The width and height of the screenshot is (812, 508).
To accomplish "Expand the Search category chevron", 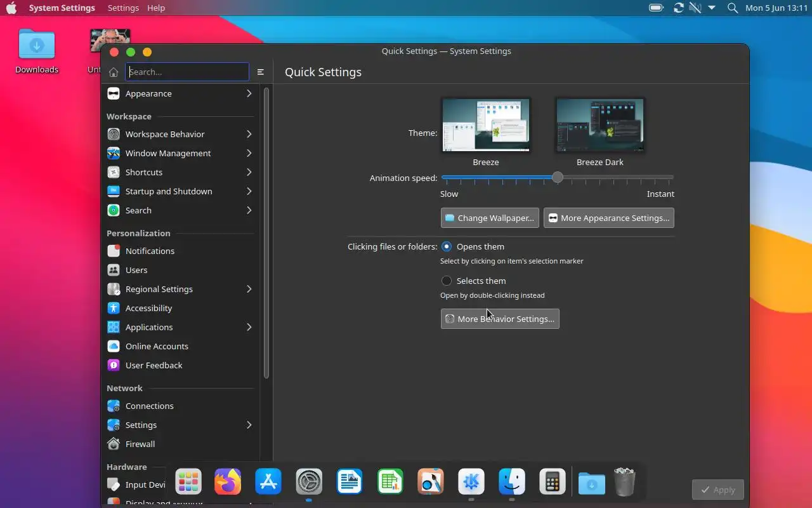I will coord(249,210).
